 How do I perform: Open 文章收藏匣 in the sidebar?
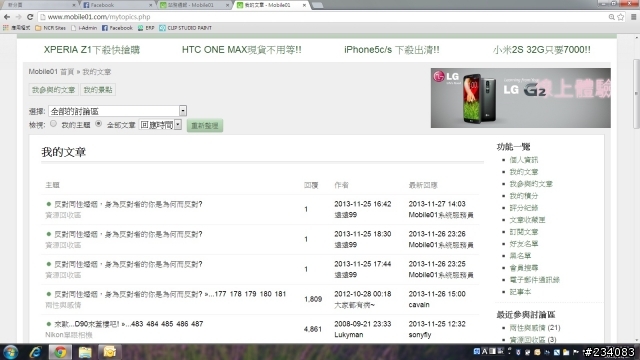coord(527,220)
